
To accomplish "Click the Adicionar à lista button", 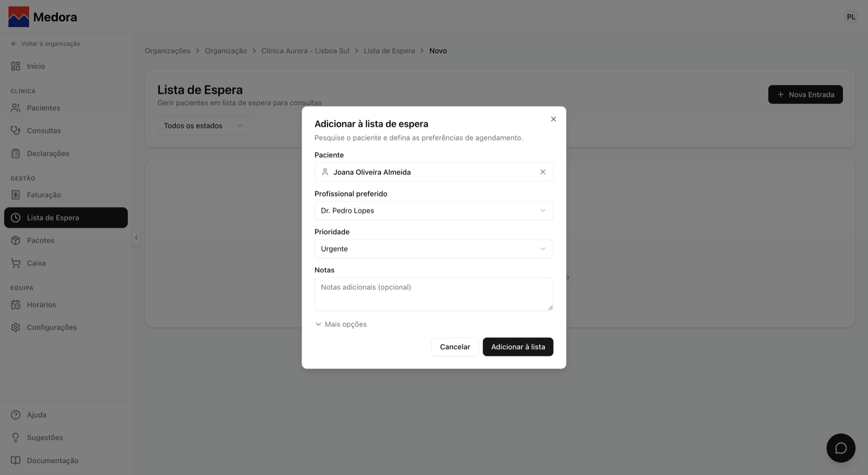I will pos(518,347).
